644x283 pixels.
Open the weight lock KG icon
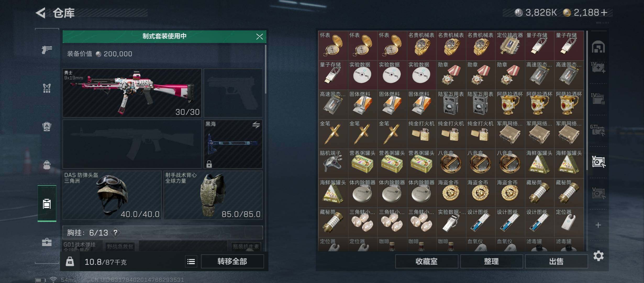[x=70, y=262]
